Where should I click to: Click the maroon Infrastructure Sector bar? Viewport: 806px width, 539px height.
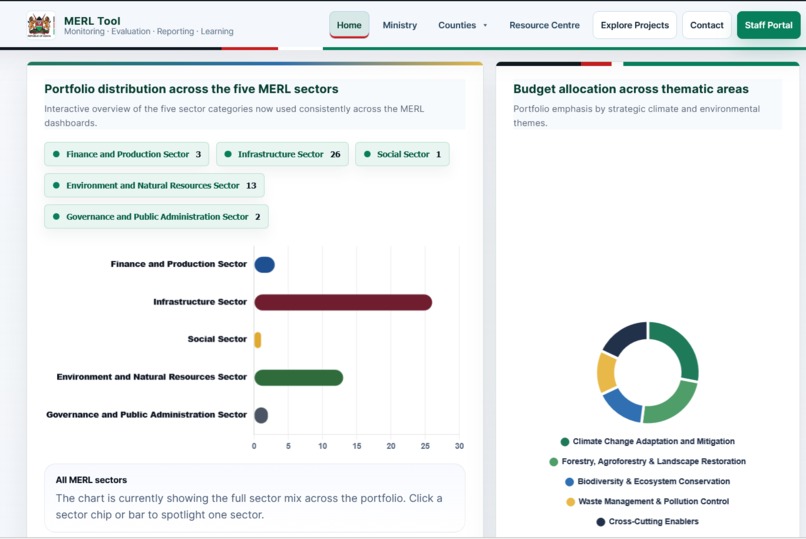click(x=343, y=302)
